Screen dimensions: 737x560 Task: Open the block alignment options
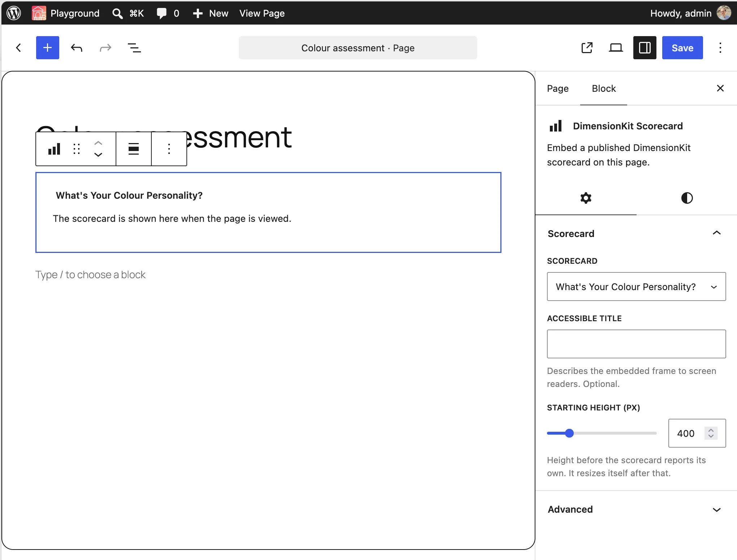(x=134, y=149)
